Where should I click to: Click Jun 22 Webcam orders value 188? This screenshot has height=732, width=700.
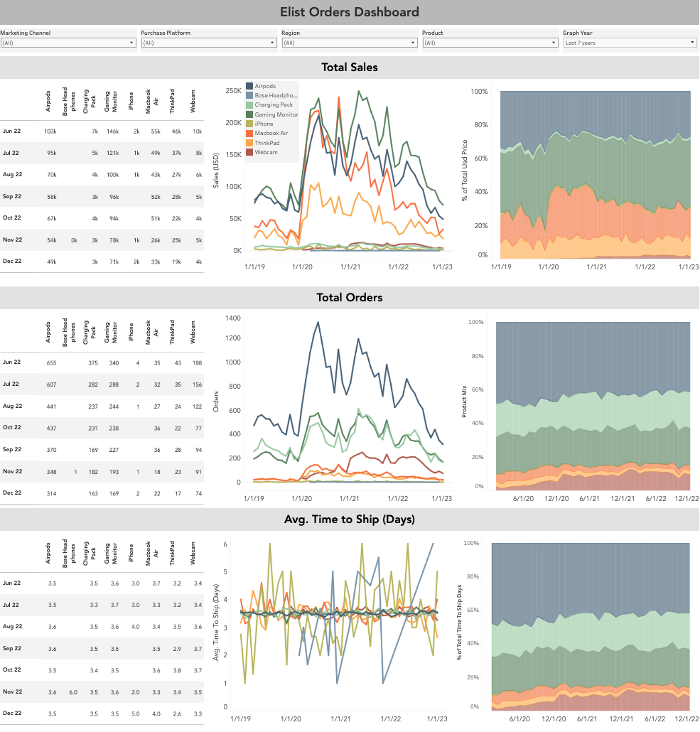[197, 362]
